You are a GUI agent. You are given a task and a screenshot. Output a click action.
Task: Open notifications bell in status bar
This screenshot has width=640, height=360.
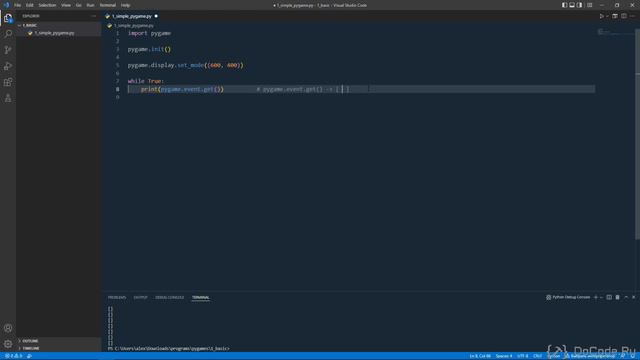point(633,356)
